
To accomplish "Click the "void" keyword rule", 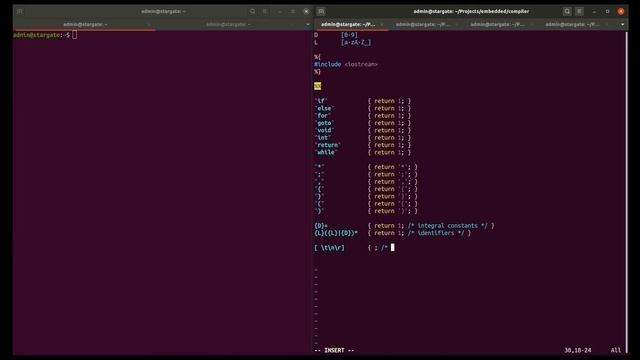I will point(324,130).
